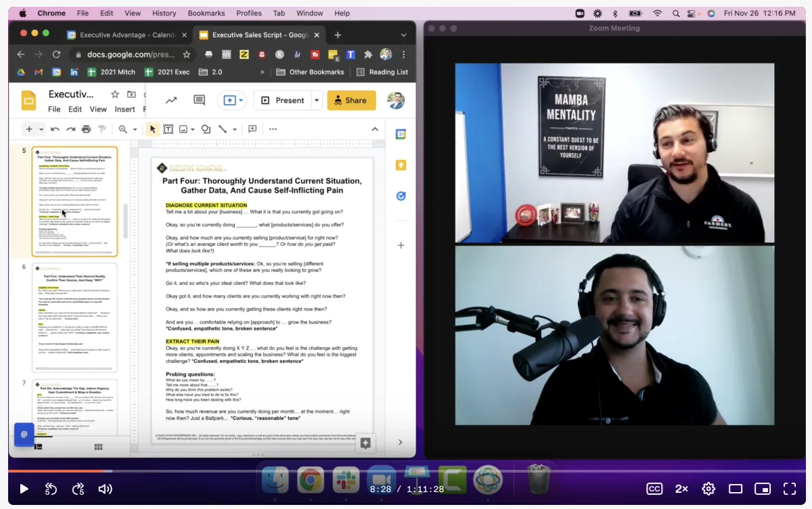This screenshot has height=509, width=812.
Task: Open the Bookmarks menu in macOS menu bar
Action: click(x=206, y=13)
